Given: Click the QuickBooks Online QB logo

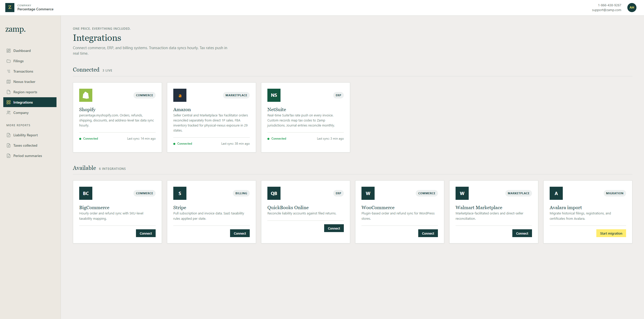Looking at the screenshot, I should 274,193.
